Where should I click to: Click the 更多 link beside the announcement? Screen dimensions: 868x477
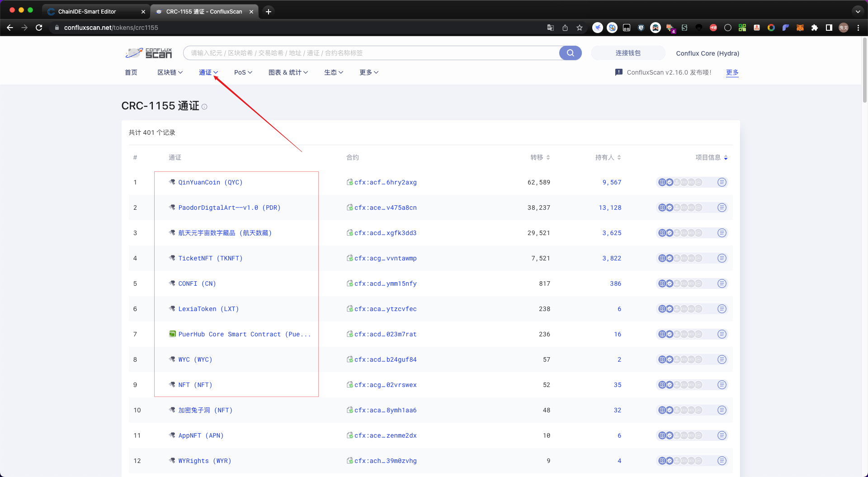732,72
